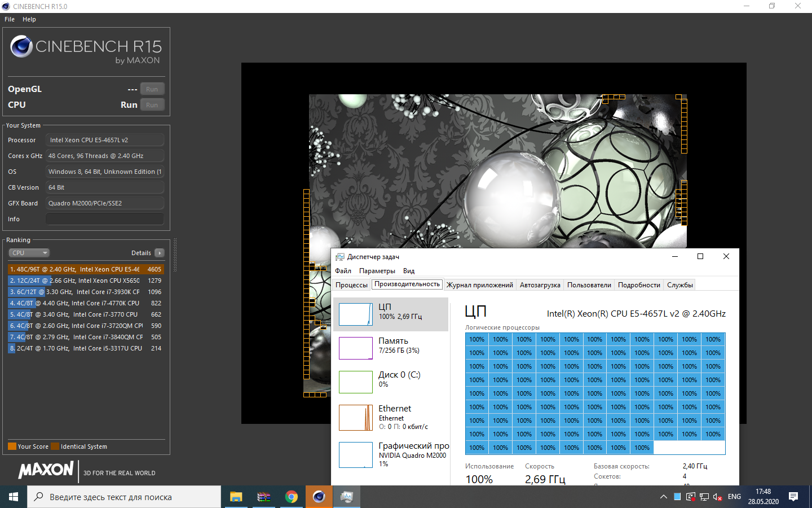Click Task Manager title bar icon
Viewport: 812px width, 508px height.
pos(339,257)
